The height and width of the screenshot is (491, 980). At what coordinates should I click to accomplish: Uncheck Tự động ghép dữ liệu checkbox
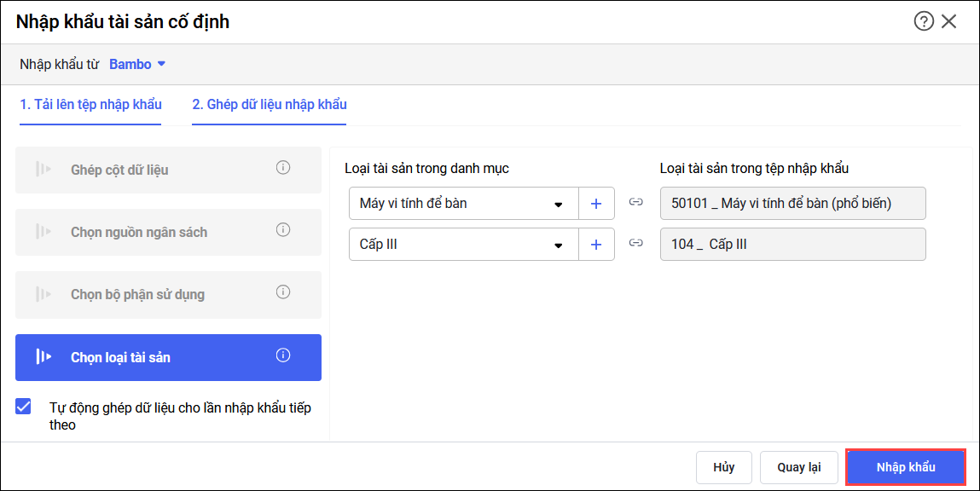pyautogui.click(x=24, y=407)
